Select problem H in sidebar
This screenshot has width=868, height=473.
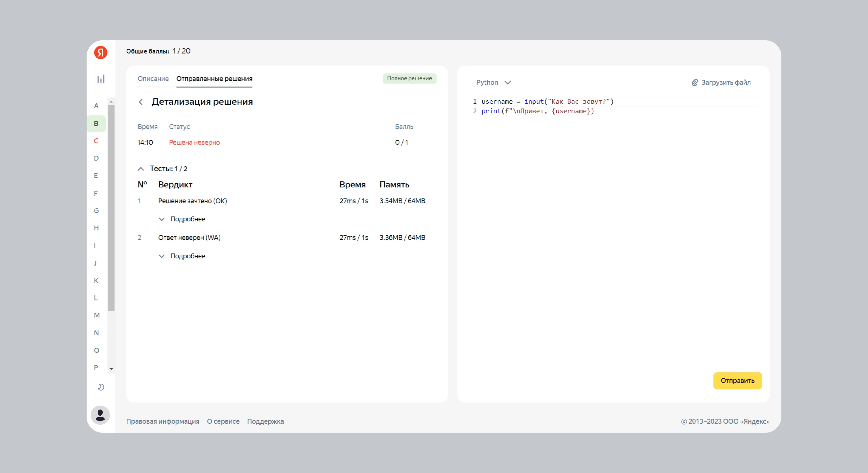[96, 228]
